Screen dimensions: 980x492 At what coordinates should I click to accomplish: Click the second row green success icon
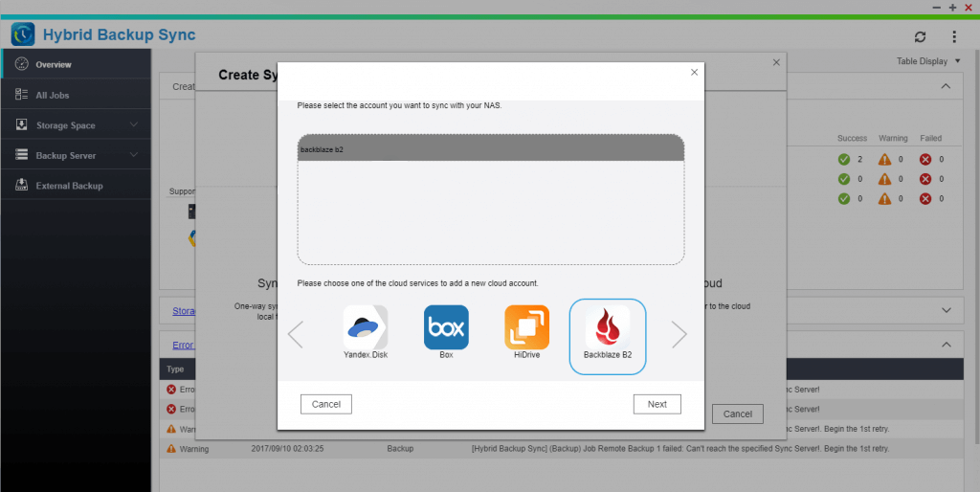click(x=844, y=179)
